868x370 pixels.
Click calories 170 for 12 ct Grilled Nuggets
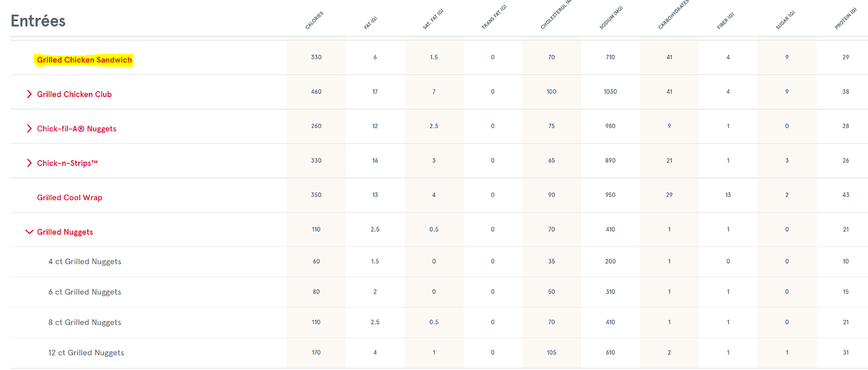316,353
